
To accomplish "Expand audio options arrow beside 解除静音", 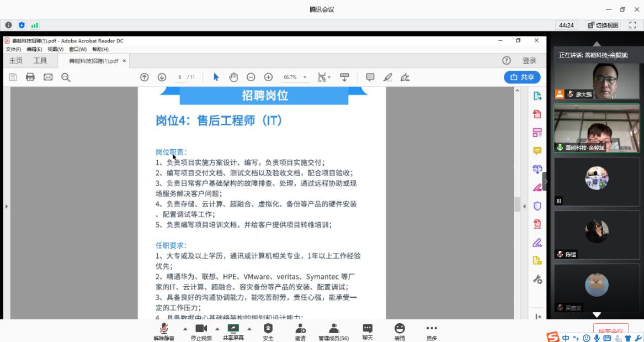I will tap(185, 329).
